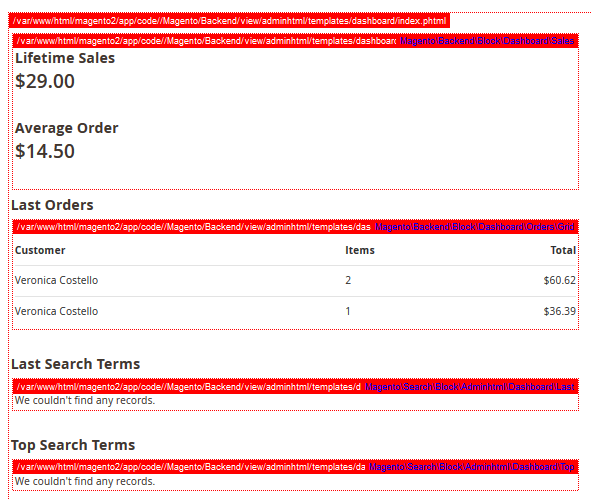Click the Last Search Terms heading

point(76,364)
